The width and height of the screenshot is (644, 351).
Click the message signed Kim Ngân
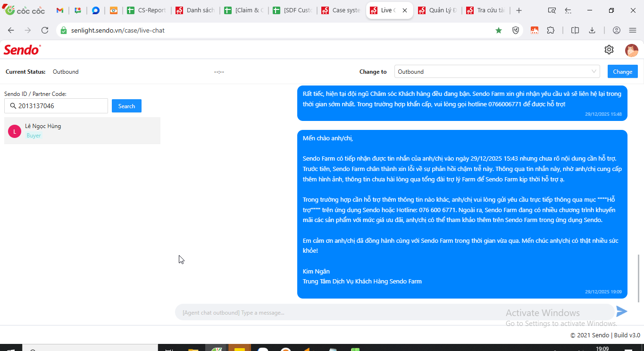point(462,214)
